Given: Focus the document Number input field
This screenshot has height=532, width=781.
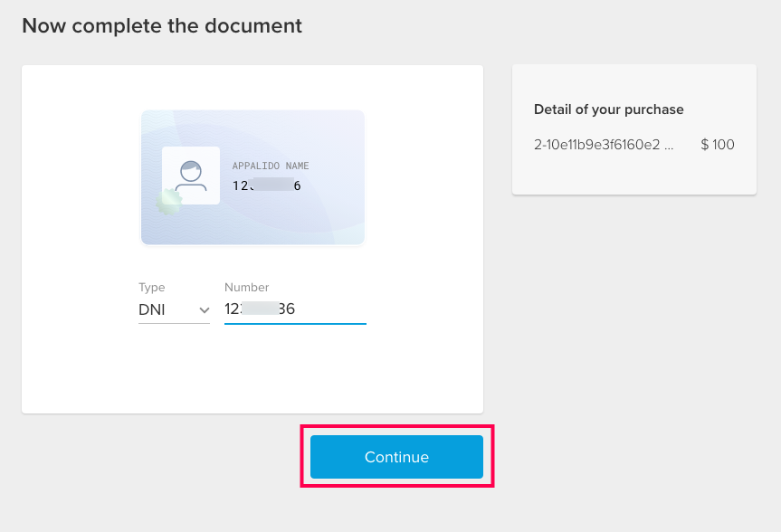Looking at the screenshot, I should 295,309.
